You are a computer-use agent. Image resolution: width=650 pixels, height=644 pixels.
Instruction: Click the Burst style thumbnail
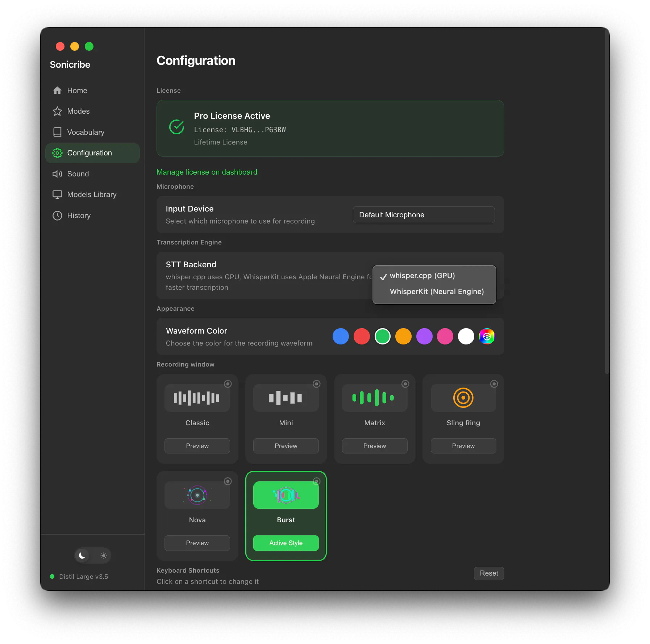click(x=286, y=495)
